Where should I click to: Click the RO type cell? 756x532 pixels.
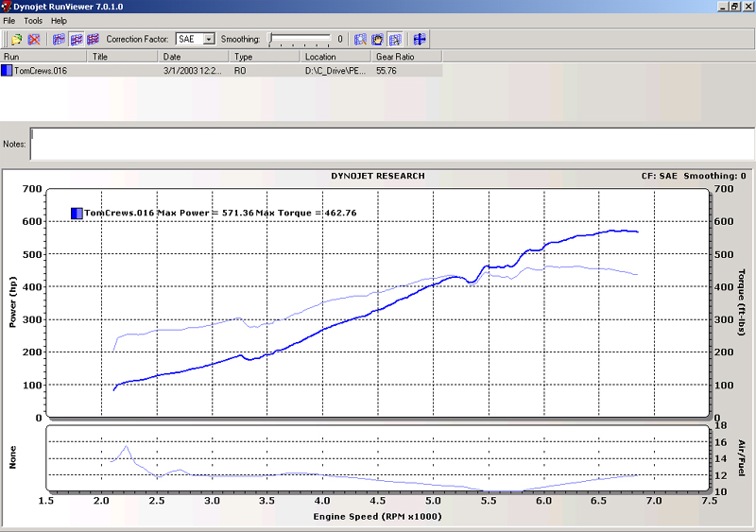pyautogui.click(x=240, y=71)
